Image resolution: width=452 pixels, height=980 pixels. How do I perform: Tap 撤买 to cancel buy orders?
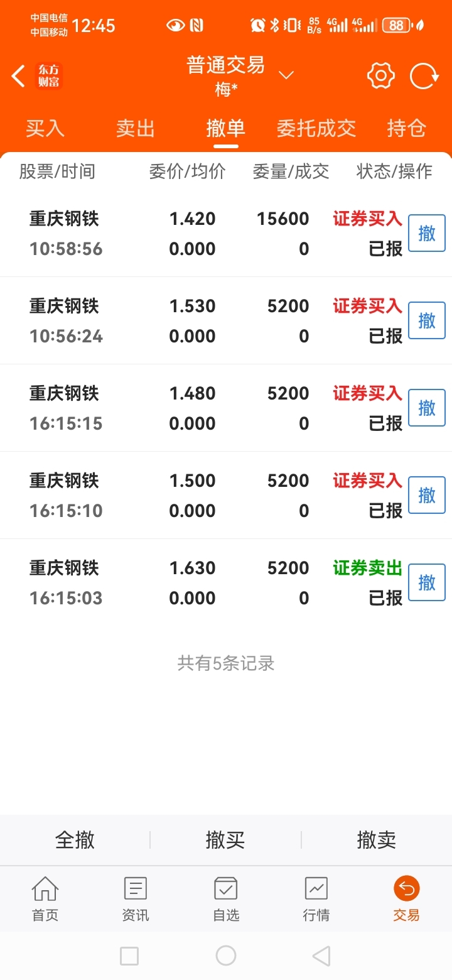pos(225,840)
